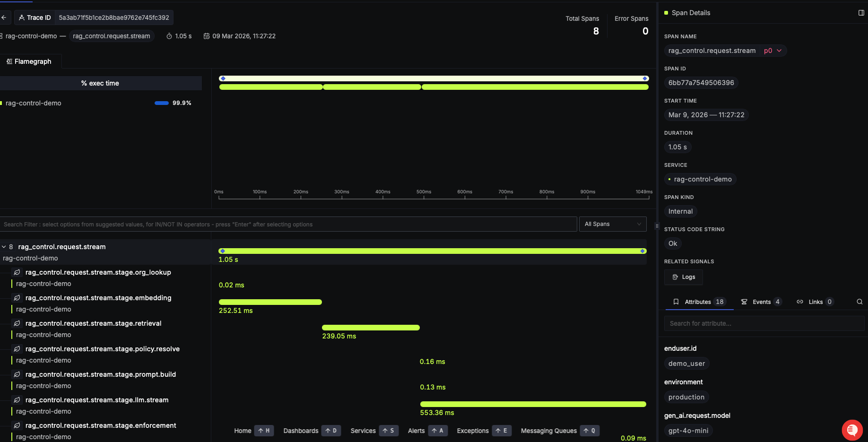Click the span ID 6bb77a7549506396
The width and height of the screenshot is (868, 442).
click(x=701, y=83)
